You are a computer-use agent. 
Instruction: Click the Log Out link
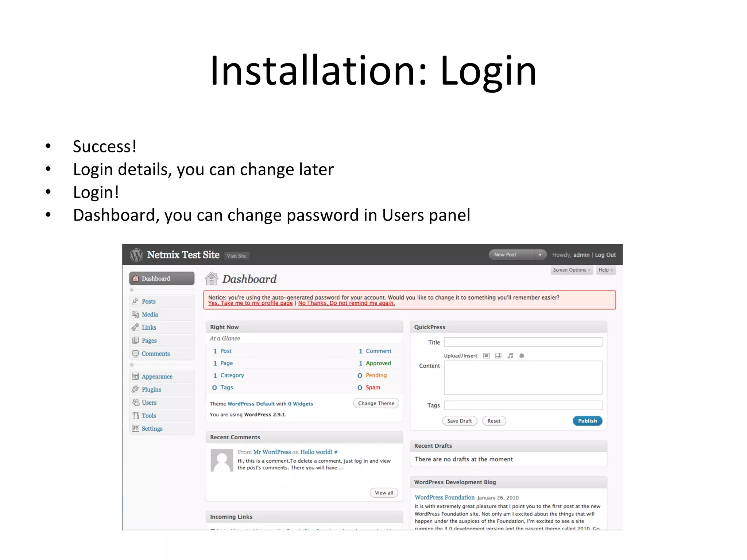click(605, 255)
